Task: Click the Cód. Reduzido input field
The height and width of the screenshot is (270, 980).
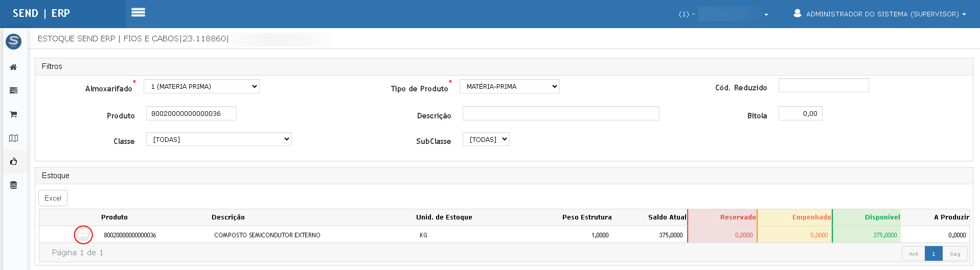Action: (823, 86)
